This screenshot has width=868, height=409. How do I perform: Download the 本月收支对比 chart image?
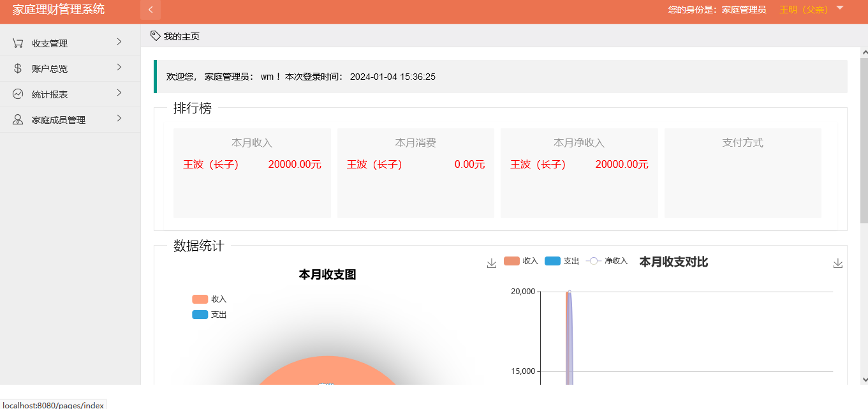(838, 264)
